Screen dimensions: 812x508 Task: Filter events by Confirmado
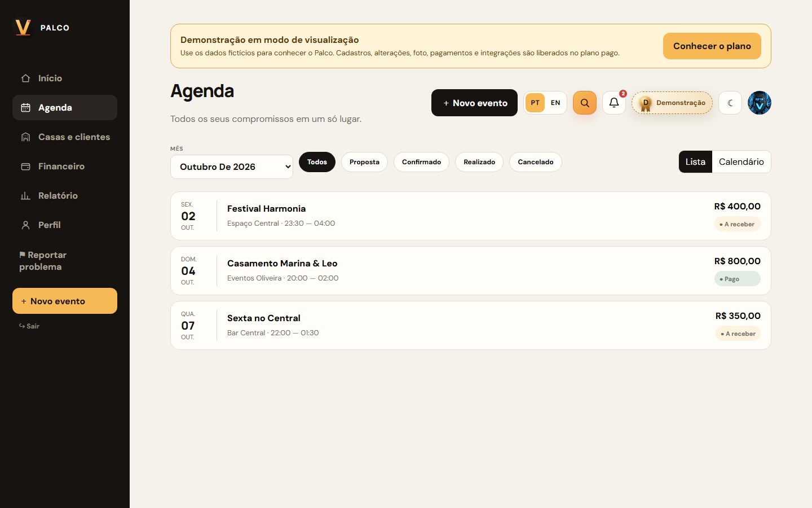[x=421, y=162]
